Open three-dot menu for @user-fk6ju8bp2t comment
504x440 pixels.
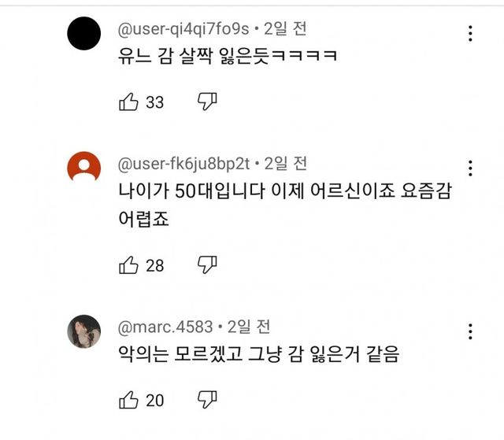click(x=470, y=168)
